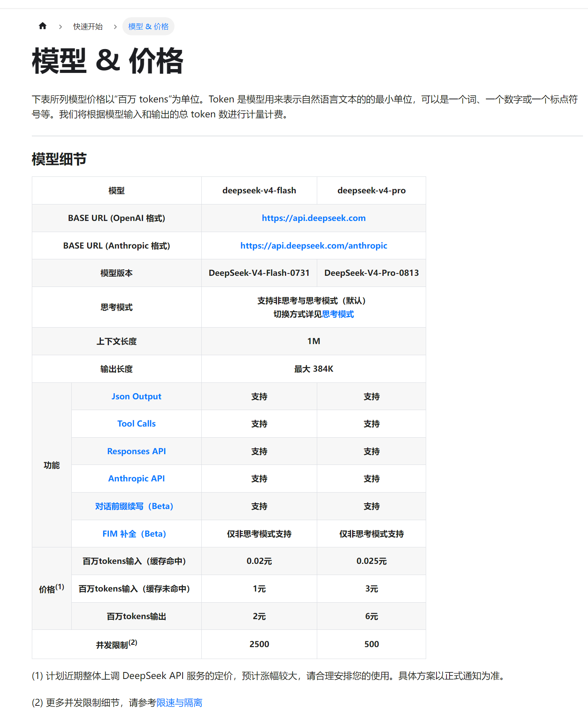Select the 模型 & 价格 breadcrumb item
Viewport: 588px width, 720px height.
point(148,26)
